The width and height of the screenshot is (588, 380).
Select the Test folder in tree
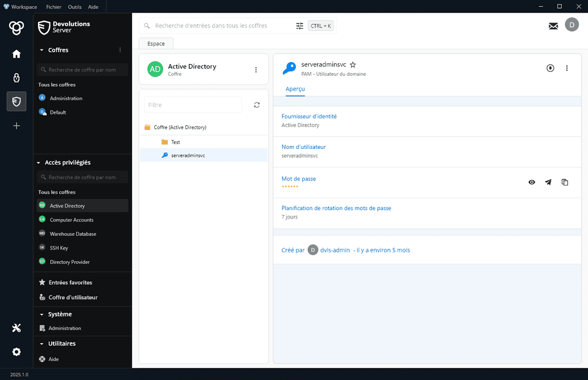click(x=175, y=142)
